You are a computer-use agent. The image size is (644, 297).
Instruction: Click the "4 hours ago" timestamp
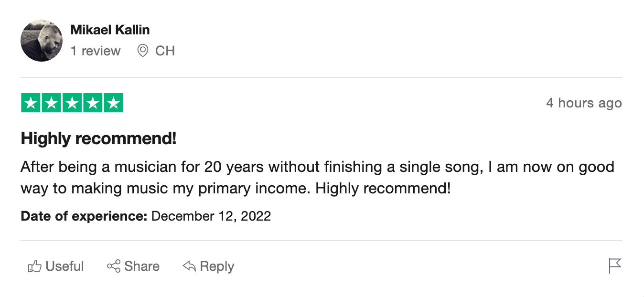[x=584, y=103]
